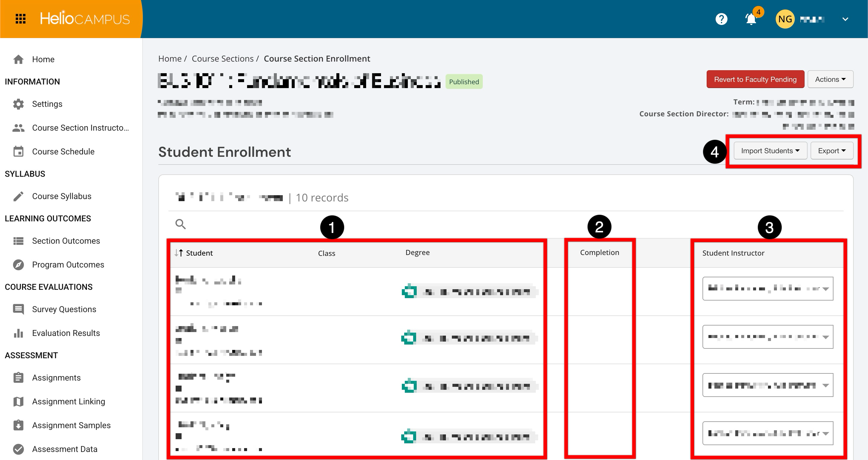Click the help question mark icon

721,19
